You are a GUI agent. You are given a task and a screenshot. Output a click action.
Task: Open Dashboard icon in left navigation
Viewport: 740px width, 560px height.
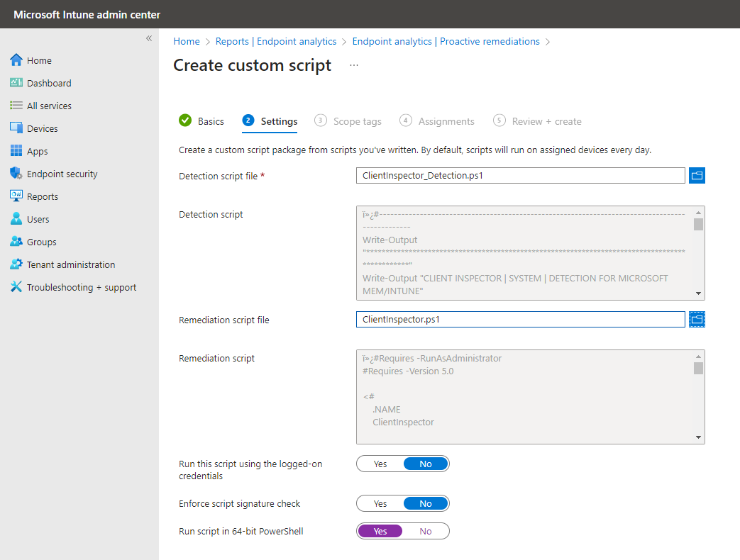click(x=16, y=83)
